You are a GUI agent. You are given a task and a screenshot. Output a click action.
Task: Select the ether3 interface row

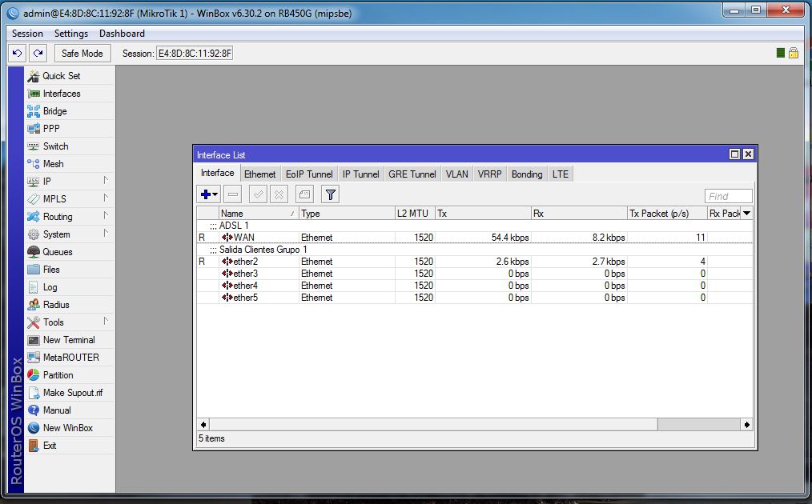[x=474, y=274]
